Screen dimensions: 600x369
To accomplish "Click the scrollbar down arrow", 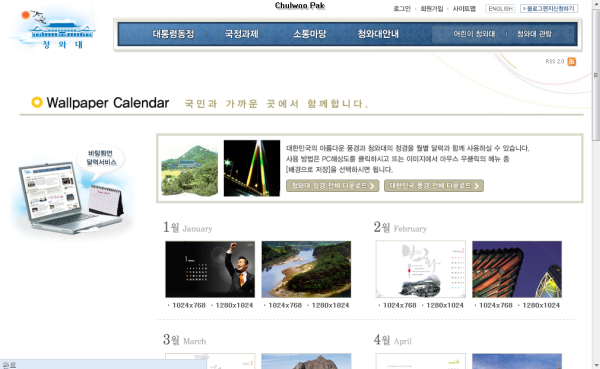I will (596, 365).
